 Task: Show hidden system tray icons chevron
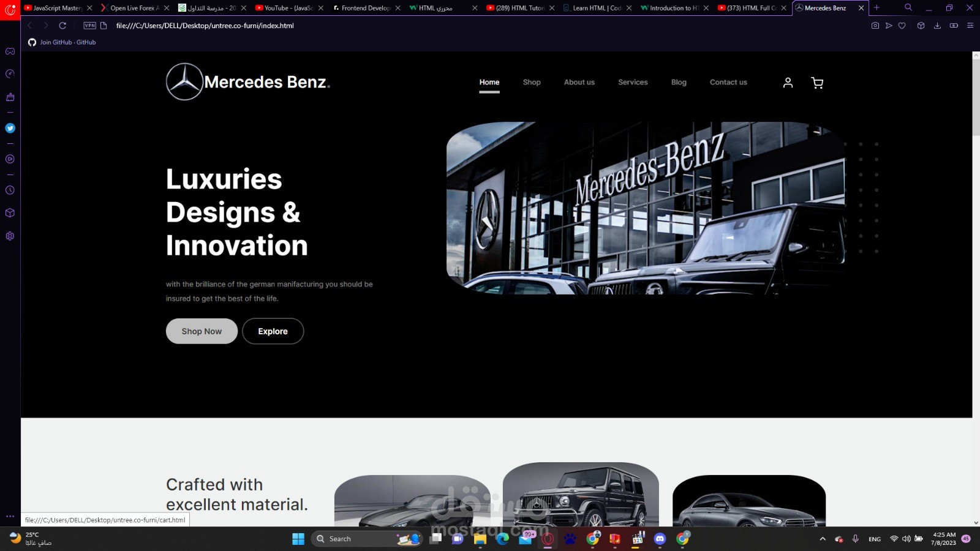tap(822, 539)
